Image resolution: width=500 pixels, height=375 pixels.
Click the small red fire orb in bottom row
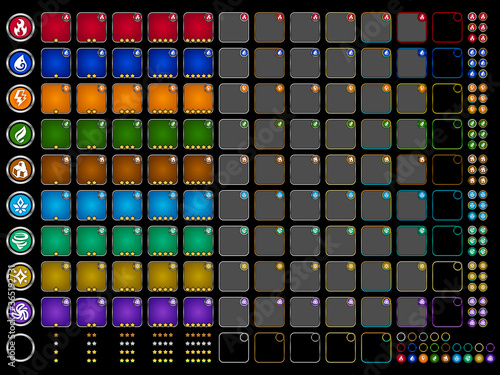[x=401, y=358]
